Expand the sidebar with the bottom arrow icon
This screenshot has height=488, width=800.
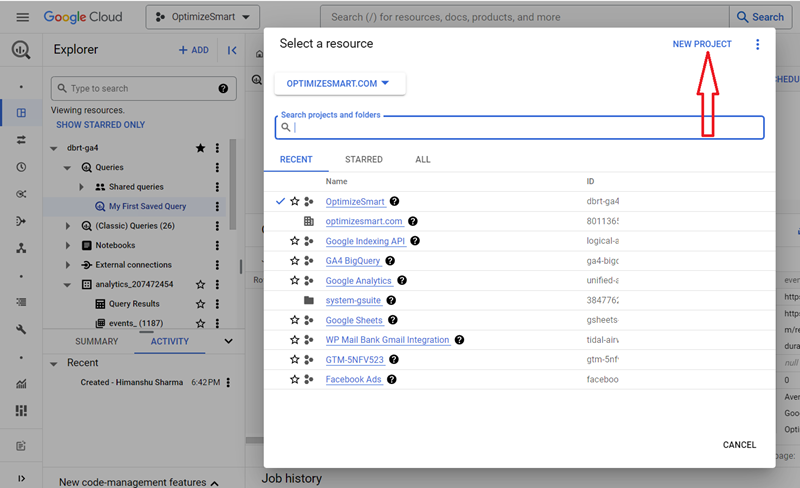[21, 478]
